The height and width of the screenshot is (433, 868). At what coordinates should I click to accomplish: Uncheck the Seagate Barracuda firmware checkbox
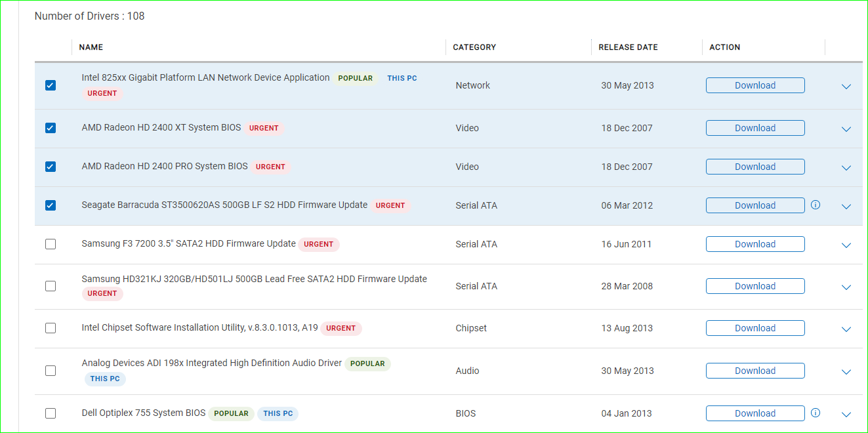coord(51,205)
